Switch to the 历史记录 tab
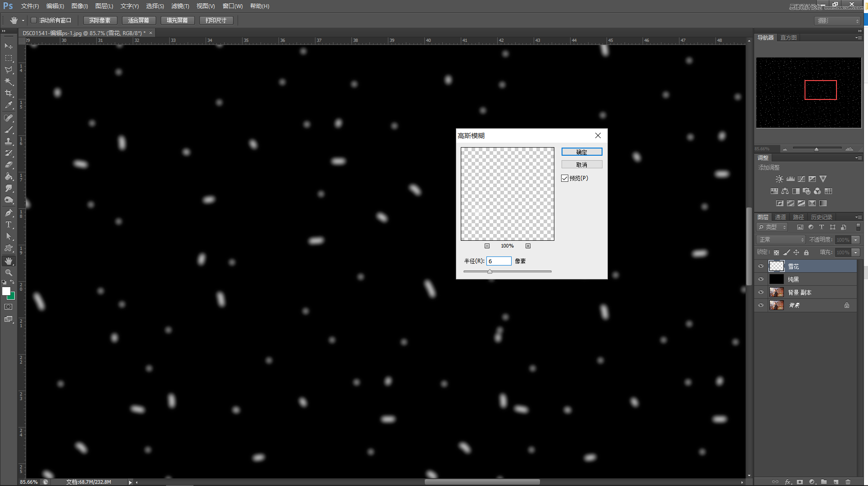The height and width of the screenshot is (486, 868). coord(821,217)
